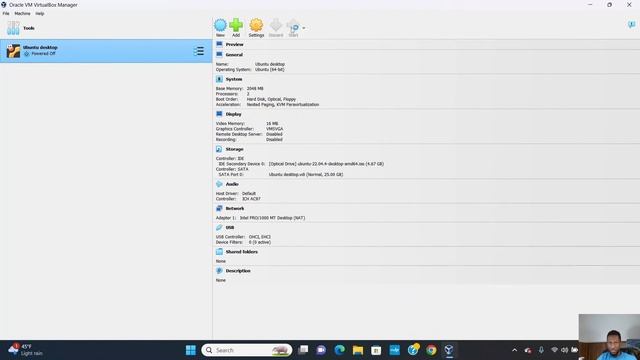Open File Explorer from the taskbar

coord(358,350)
